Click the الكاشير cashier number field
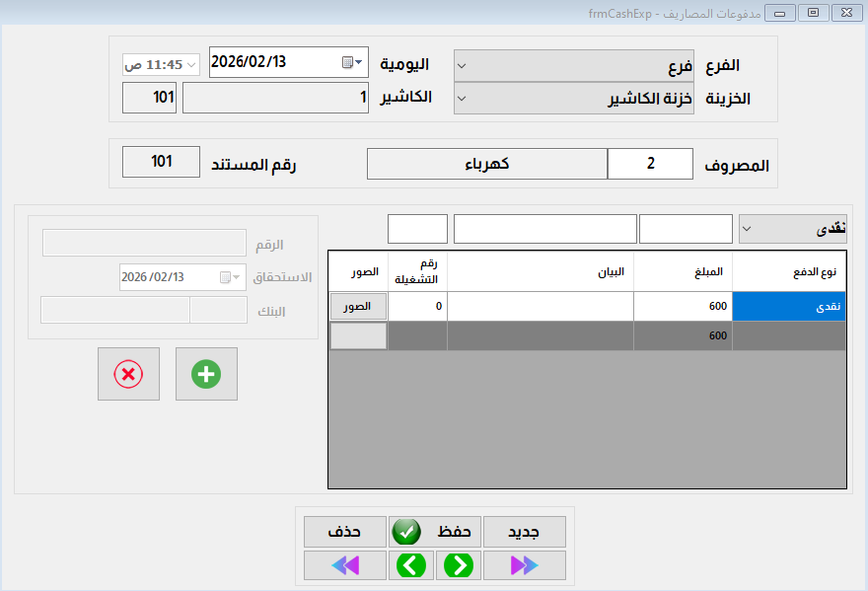Viewport: 868px width, 591px height. pos(275,98)
